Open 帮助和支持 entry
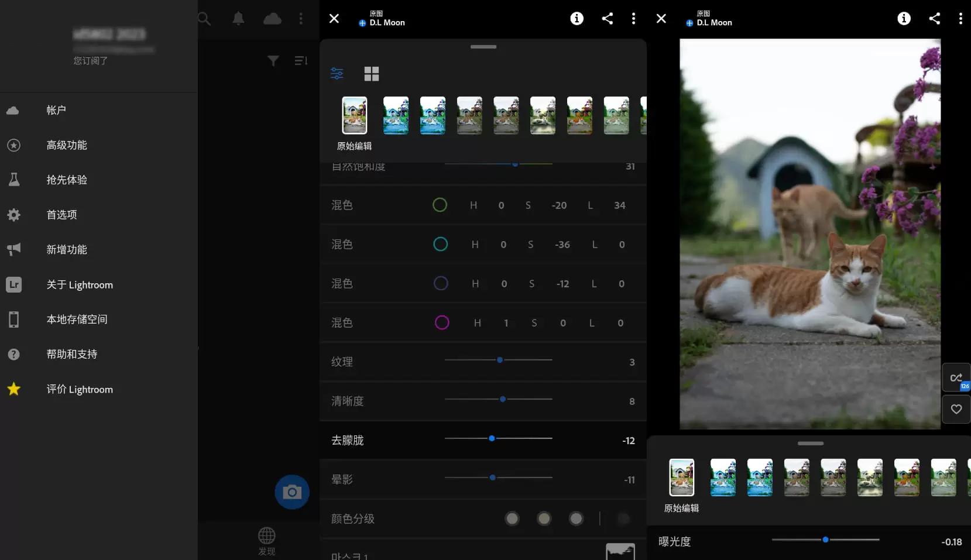Screen dimensions: 971x560 (99, 355)
